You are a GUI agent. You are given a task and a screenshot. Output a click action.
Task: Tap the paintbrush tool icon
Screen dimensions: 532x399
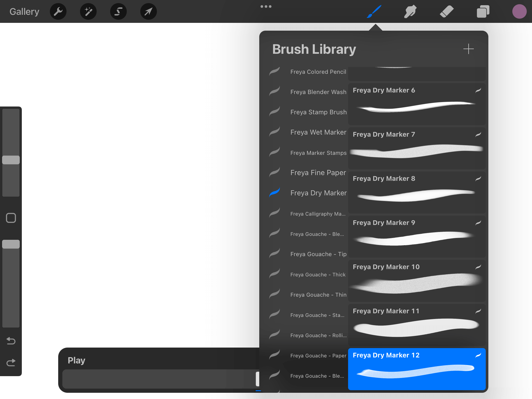[374, 12]
